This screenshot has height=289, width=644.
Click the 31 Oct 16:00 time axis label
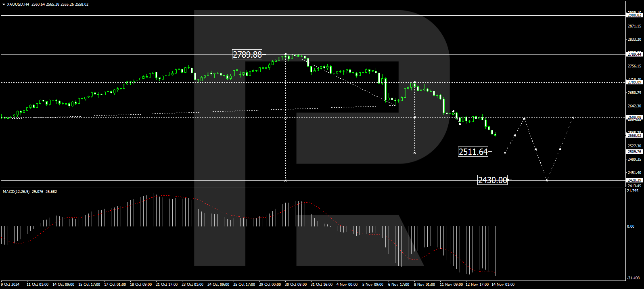pos(322,285)
